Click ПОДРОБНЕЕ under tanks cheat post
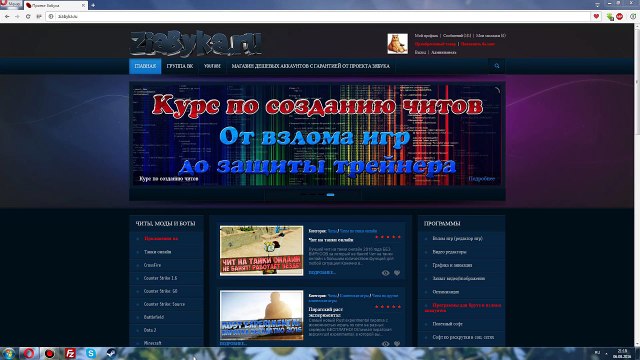640x360 pixels. (322, 272)
